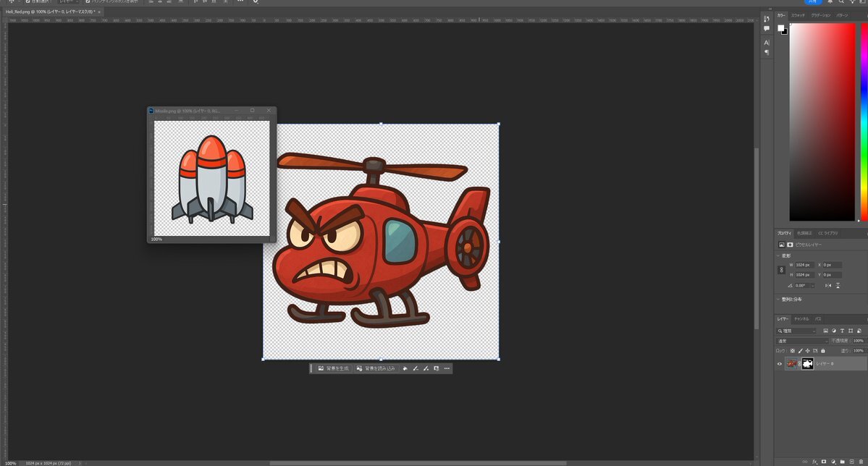Switch to the カラー tab
Screen dimensions: 868x466
(x=780, y=15)
